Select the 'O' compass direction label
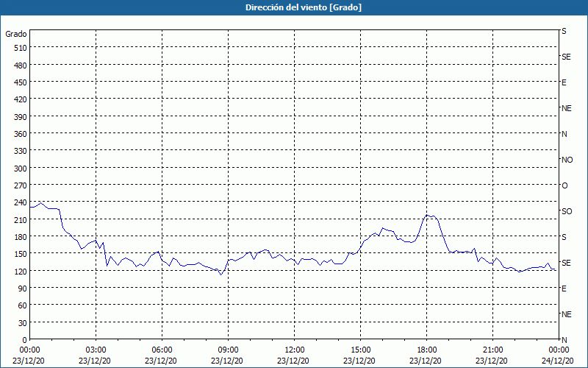This screenshot has height=368, width=588. 564,185
